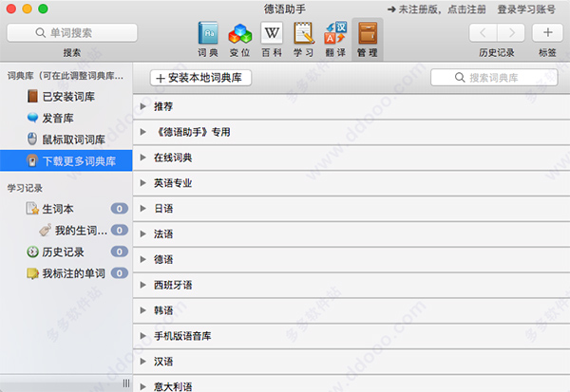The image size is (570, 392).
Task: Expand the 西班牙语 category
Action: [x=143, y=285]
